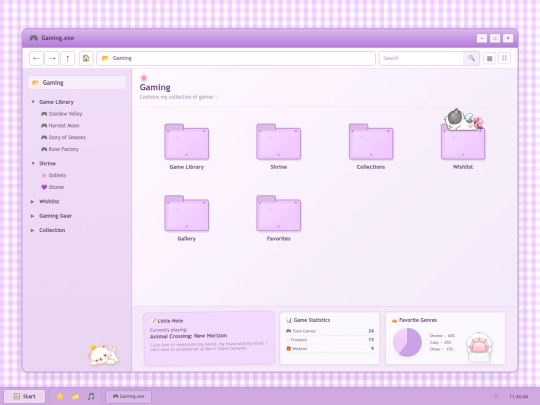Viewport: 540px width, 405px height.
Task: Click the Gaming page heading
Action: click(x=155, y=87)
